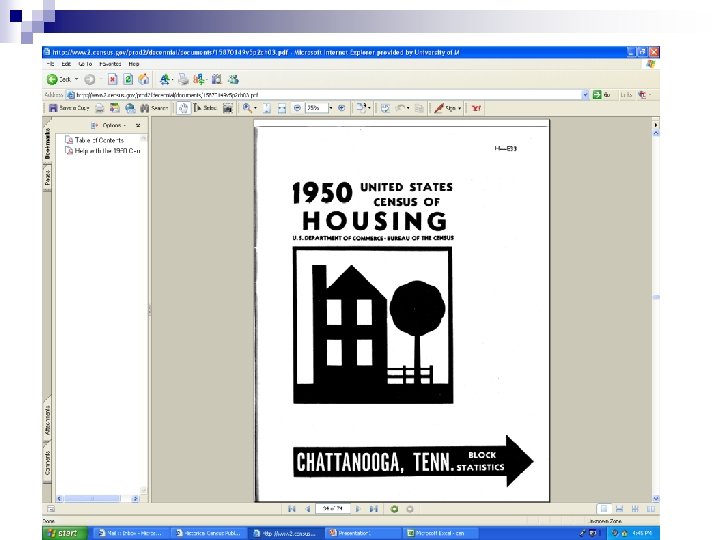Jump to first page of the PDF
720x540 pixels.
pyautogui.click(x=292, y=509)
